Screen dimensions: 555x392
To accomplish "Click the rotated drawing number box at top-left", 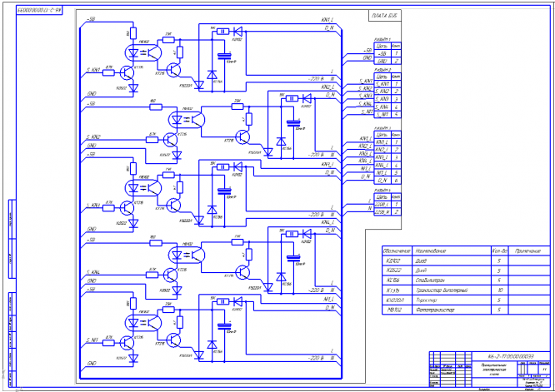I will (x=39, y=11).
